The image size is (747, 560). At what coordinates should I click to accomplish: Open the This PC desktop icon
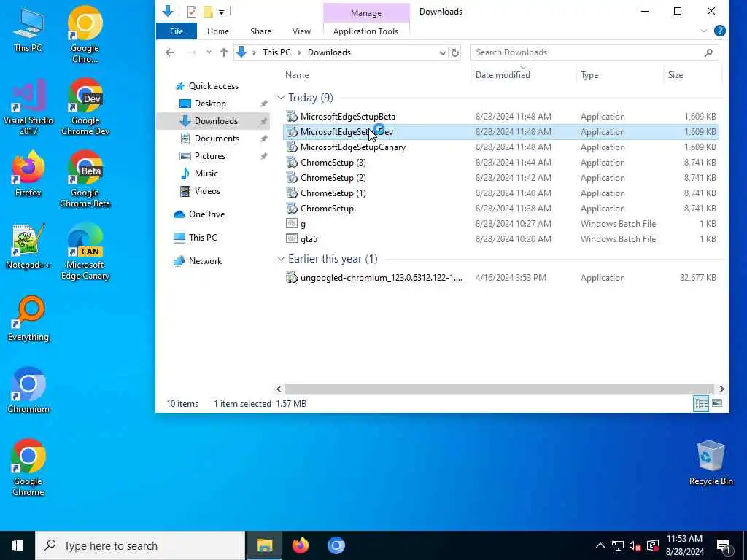pos(28,29)
